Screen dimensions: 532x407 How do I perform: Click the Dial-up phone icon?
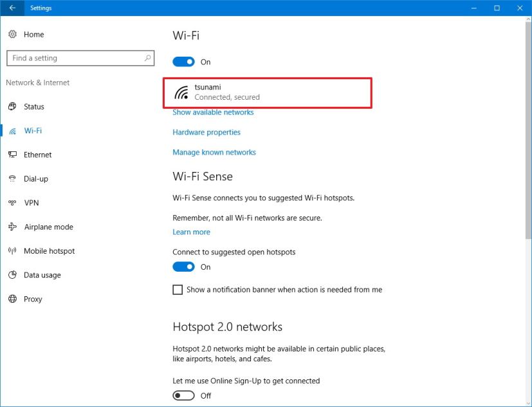pyautogui.click(x=13, y=178)
